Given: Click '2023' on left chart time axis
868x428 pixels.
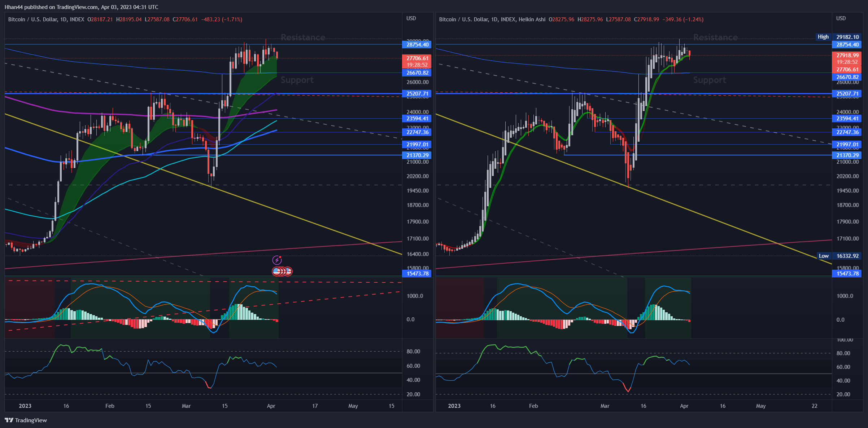Looking at the screenshot, I should pyautogui.click(x=25, y=406).
